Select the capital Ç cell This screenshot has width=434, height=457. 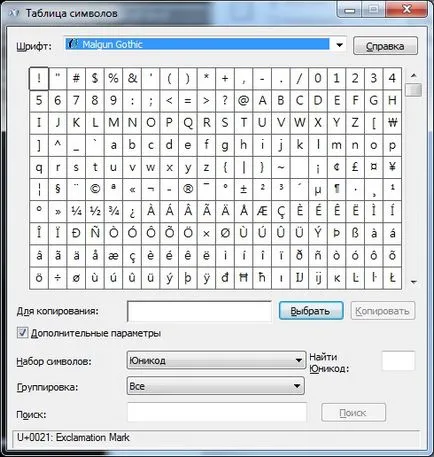(x=281, y=211)
